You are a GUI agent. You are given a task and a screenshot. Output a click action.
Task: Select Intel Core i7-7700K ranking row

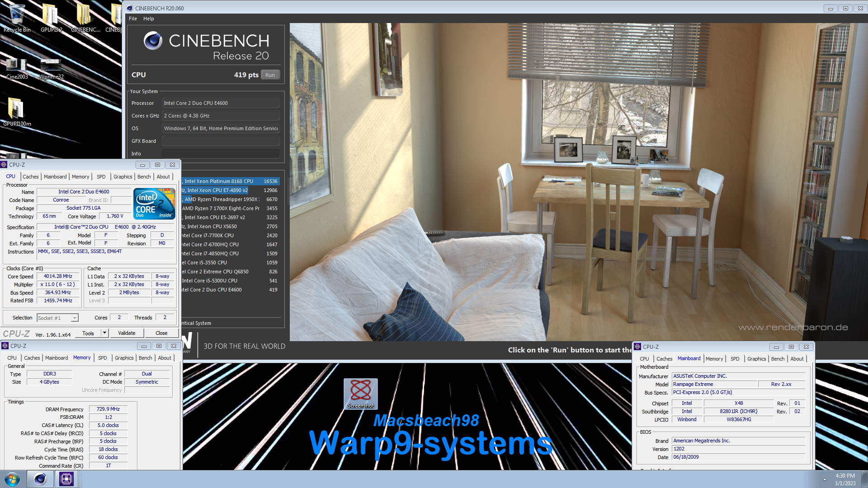[231, 235]
